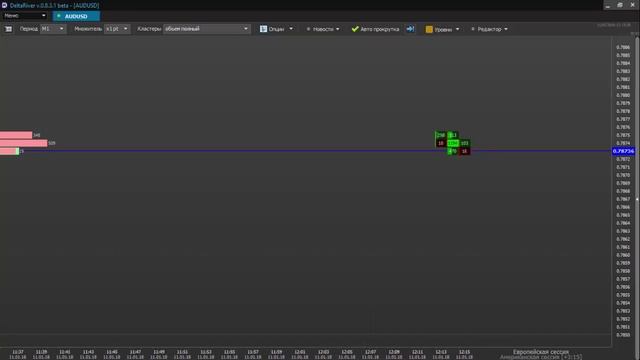Viewport: 640px width, 360px height.
Task: Minimize the DeltaRiver window
Action: (x=608, y=5)
